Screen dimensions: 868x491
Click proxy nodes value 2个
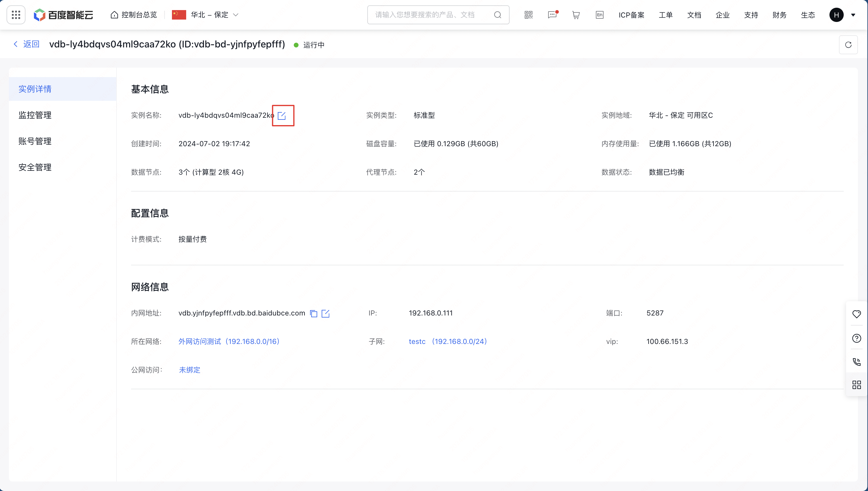[x=419, y=172]
